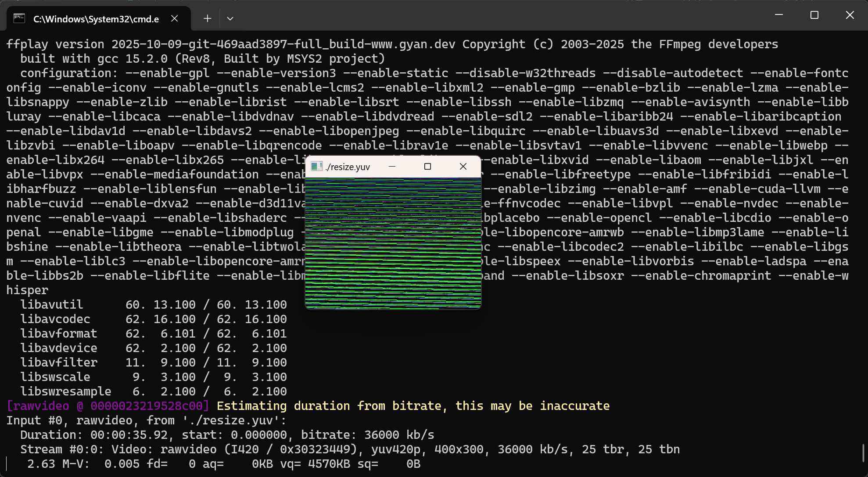
Task: Select the C:\Windows\System32\cmd.e tab
Action: coord(96,19)
